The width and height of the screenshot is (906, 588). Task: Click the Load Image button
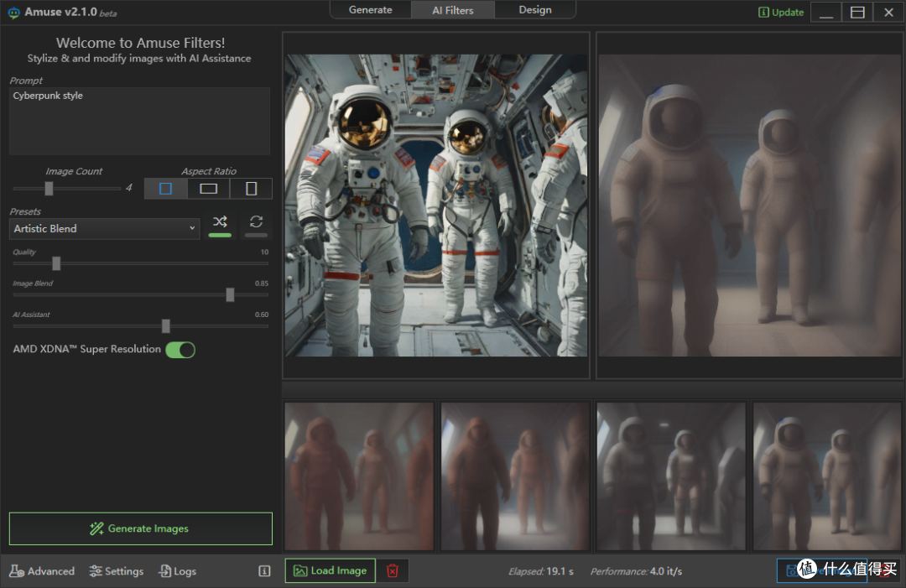pos(330,571)
